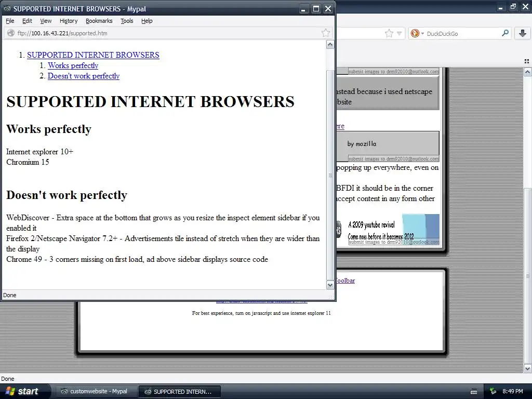Click the 'because i used netscape' ad banner
532x399 pixels.
[388, 92]
